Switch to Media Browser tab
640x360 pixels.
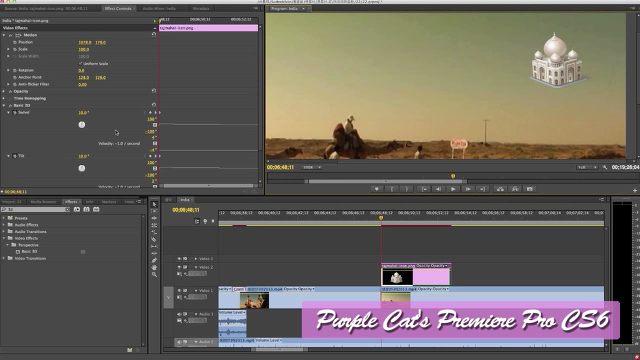pyautogui.click(x=43, y=202)
